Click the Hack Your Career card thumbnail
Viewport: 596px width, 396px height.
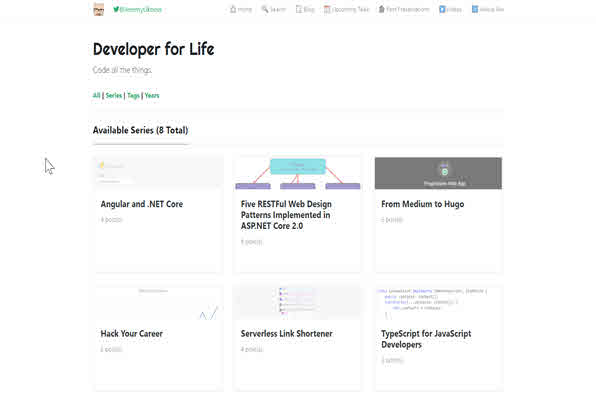tap(158, 303)
